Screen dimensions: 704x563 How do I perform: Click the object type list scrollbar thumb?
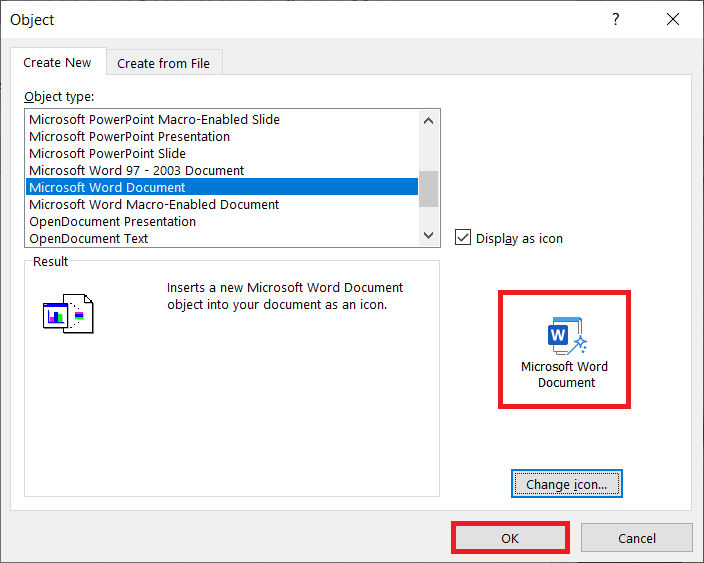pyautogui.click(x=428, y=188)
